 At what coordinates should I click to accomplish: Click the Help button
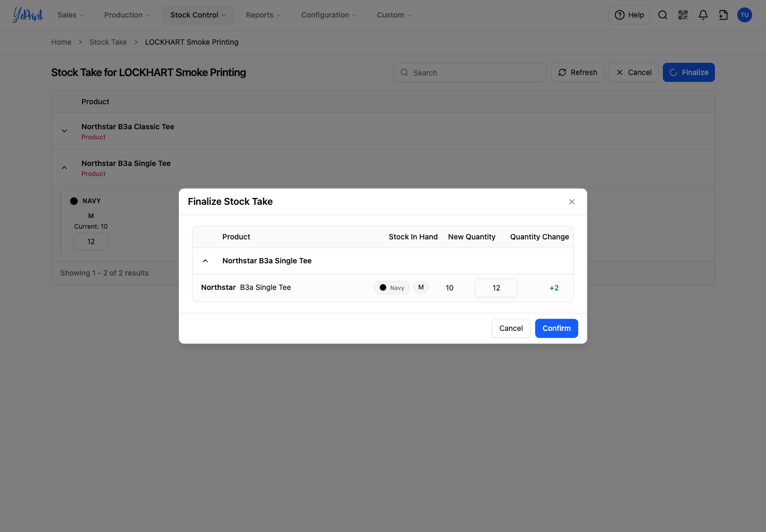629,15
